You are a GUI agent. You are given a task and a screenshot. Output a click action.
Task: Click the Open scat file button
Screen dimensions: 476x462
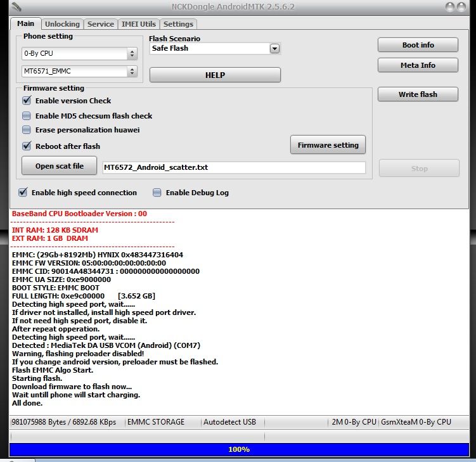59,166
